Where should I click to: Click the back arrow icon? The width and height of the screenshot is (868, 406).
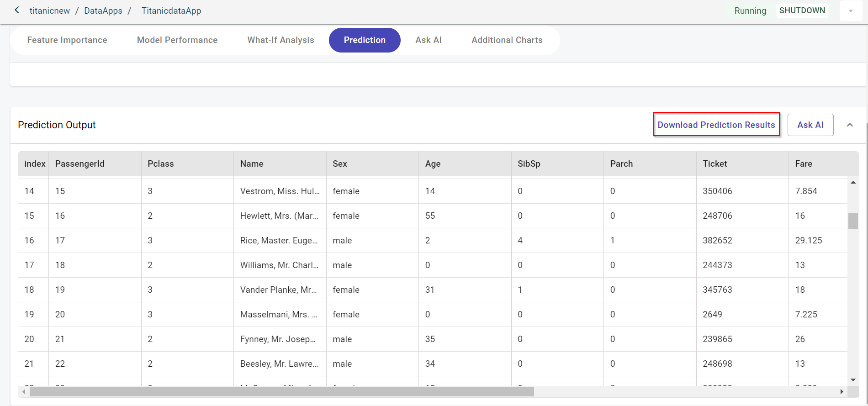point(17,10)
